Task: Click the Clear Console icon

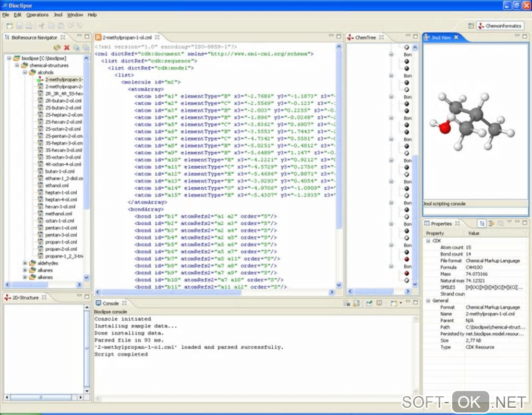Action: 347,303
